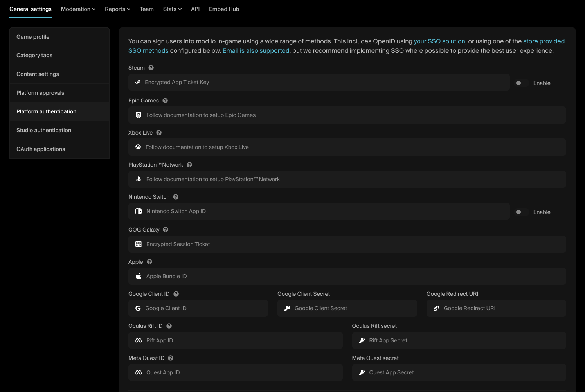Open the Email is also supported link
The height and width of the screenshot is (392, 585).
(256, 50)
